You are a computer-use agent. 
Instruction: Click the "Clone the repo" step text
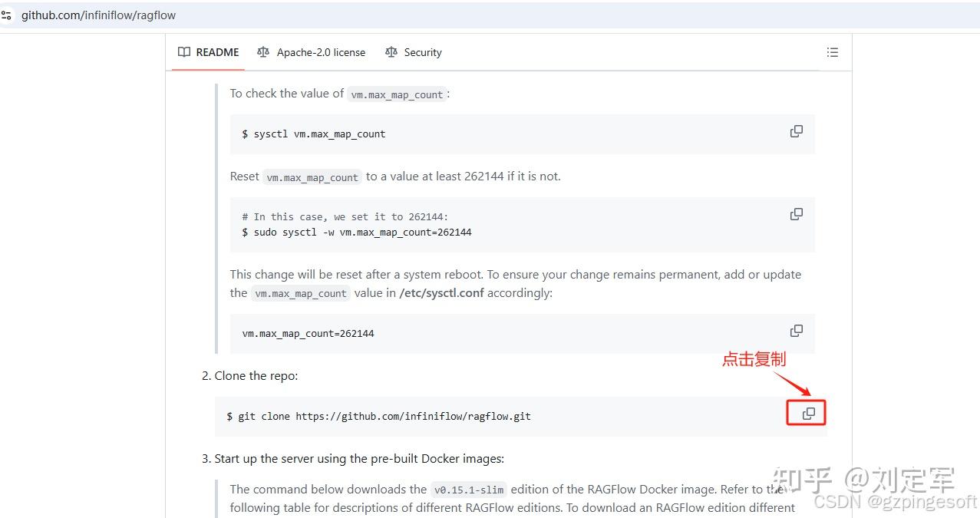coord(256,376)
